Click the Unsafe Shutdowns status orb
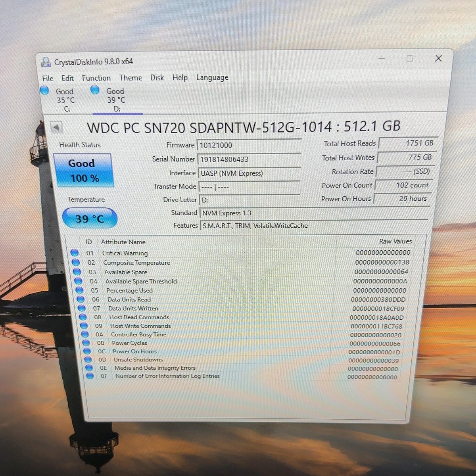 88,359
